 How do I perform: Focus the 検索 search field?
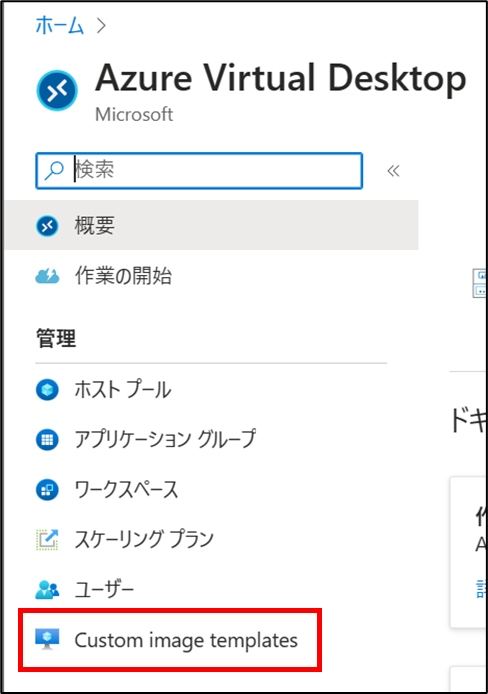click(x=199, y=170)
